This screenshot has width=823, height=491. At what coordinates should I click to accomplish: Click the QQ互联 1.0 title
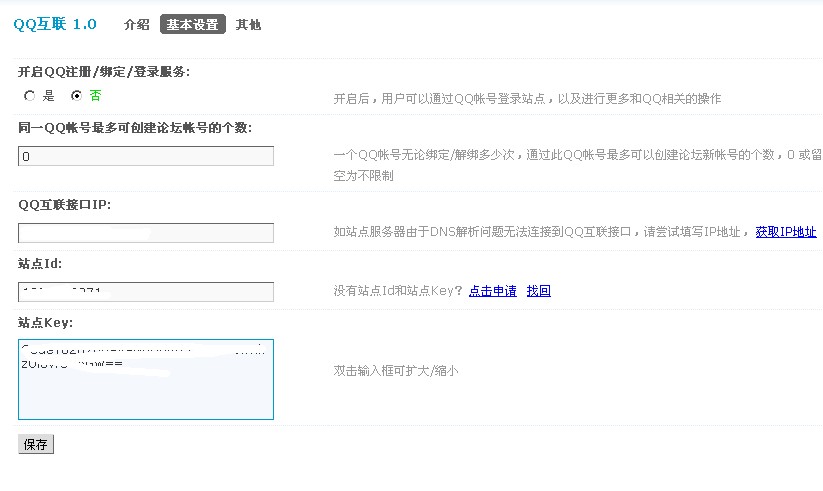(55, 24)
